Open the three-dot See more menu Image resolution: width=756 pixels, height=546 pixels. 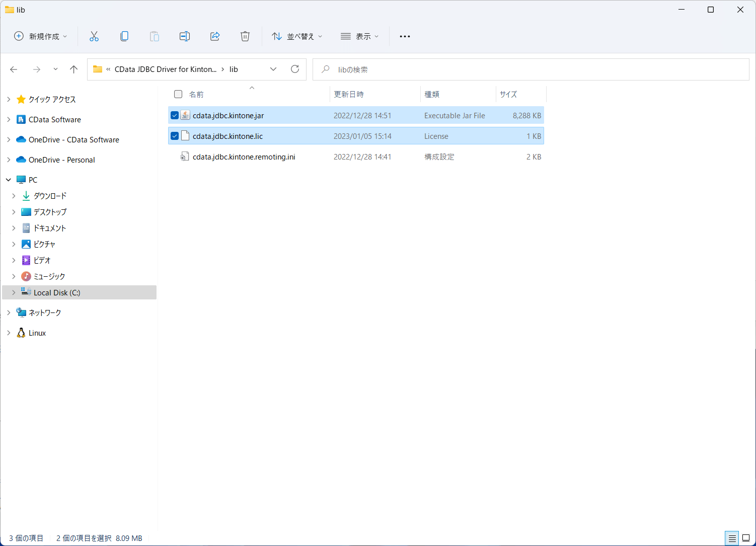[x=405, y=36]
